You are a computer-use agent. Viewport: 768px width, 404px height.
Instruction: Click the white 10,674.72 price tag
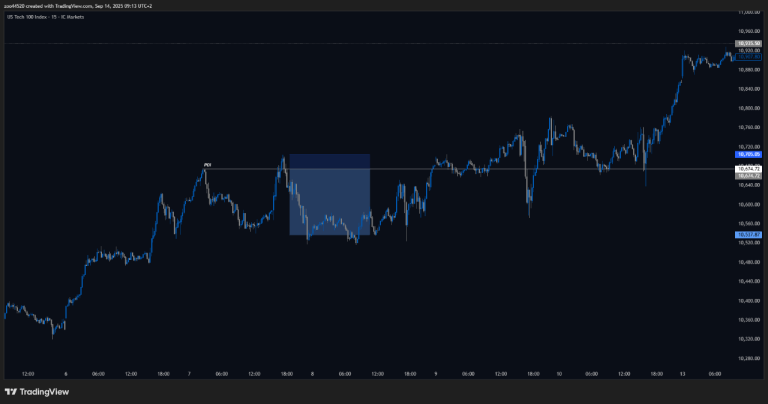749,169
